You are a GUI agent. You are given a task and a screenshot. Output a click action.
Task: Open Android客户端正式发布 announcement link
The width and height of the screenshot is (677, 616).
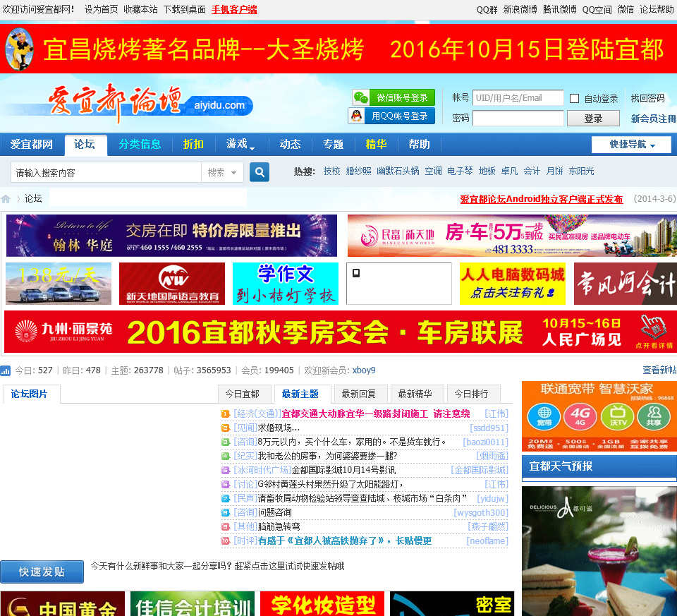click(542, 199)
